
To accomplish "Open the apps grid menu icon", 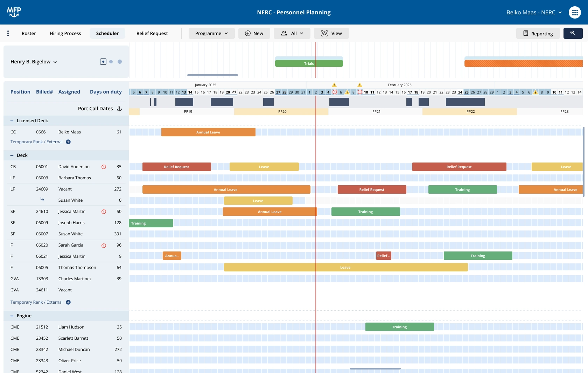I will tap(575, 12).
